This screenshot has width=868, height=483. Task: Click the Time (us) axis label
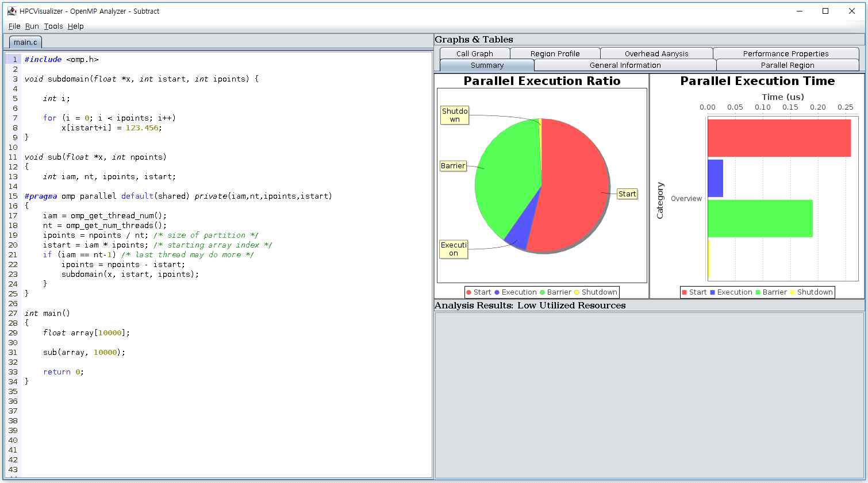(x=783, y=97)
